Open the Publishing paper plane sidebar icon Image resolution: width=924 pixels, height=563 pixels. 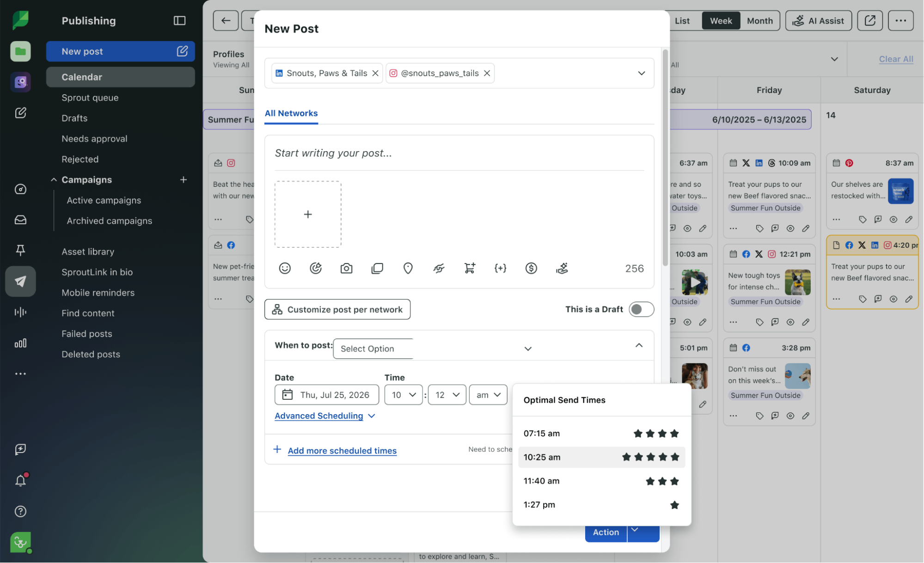(x=20, y=281)
